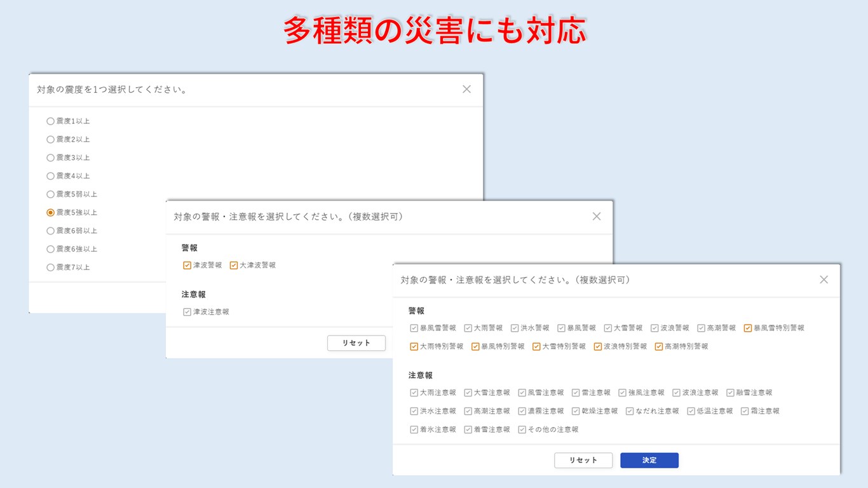Screen dimensions: 868x488
Task: Toggle the その他の注意報 checkbox
Action: click(x=522, y=430)
